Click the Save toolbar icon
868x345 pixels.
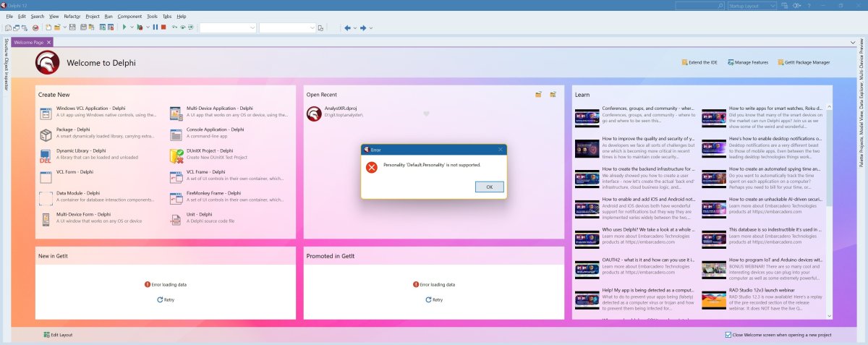coord(72,27)
